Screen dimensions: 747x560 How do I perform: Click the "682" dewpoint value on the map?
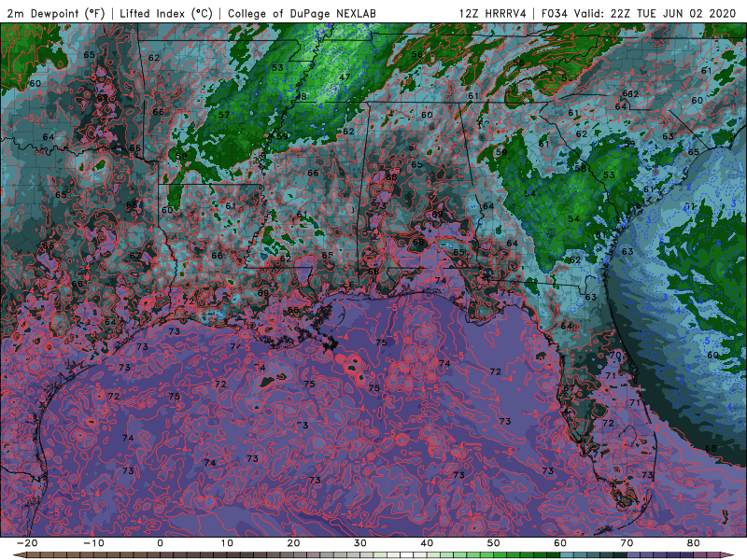[x=630, y=94]
